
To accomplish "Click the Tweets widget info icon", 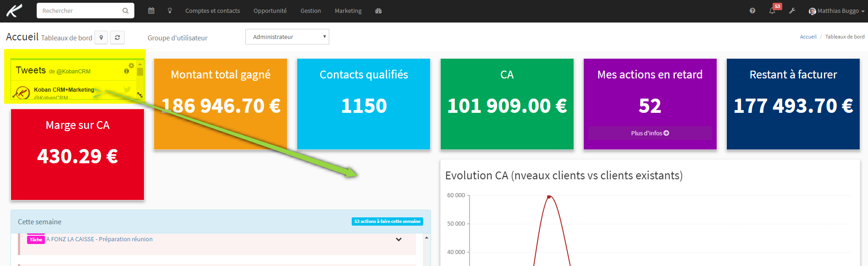I will pos(127,71).
